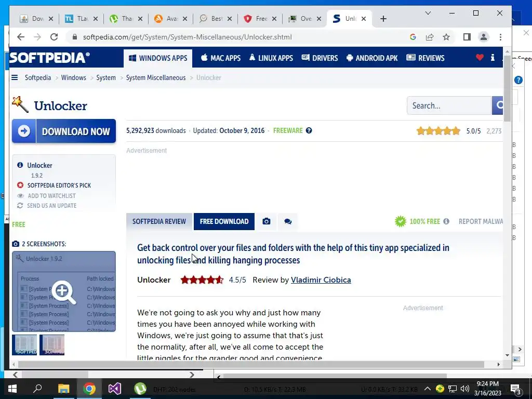Click Add to Watchlist
532x399 pixels.
pos(47,196)
